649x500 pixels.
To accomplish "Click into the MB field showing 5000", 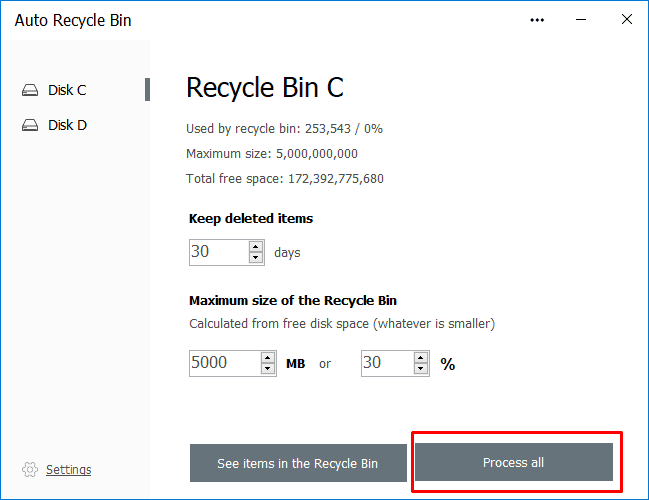I will coord(223,363).
